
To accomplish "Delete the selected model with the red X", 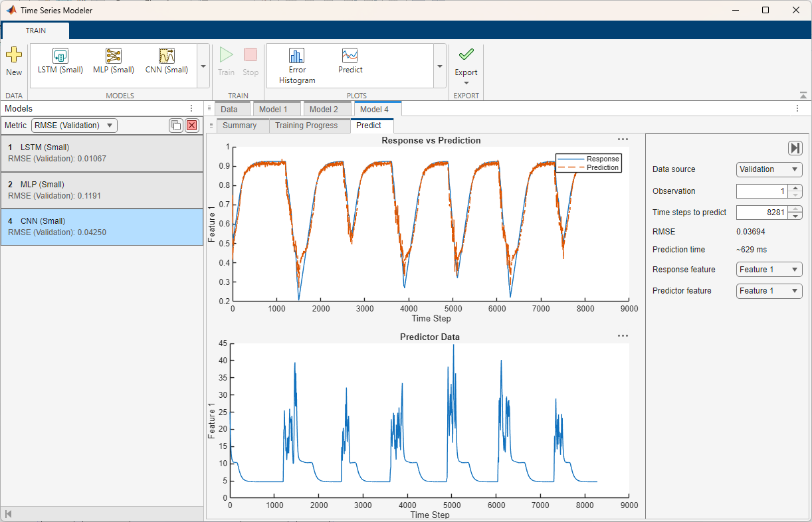I will click(x=192, y=125).
